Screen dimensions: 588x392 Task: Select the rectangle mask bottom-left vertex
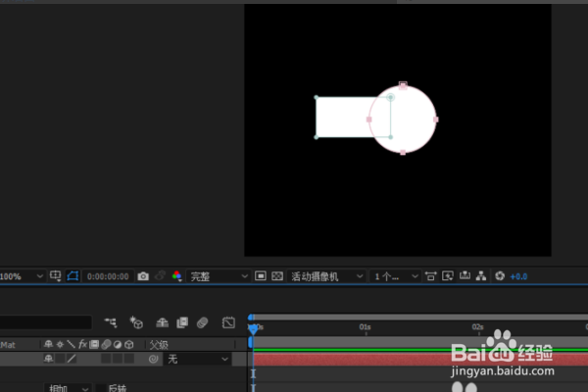click(317, 137)
